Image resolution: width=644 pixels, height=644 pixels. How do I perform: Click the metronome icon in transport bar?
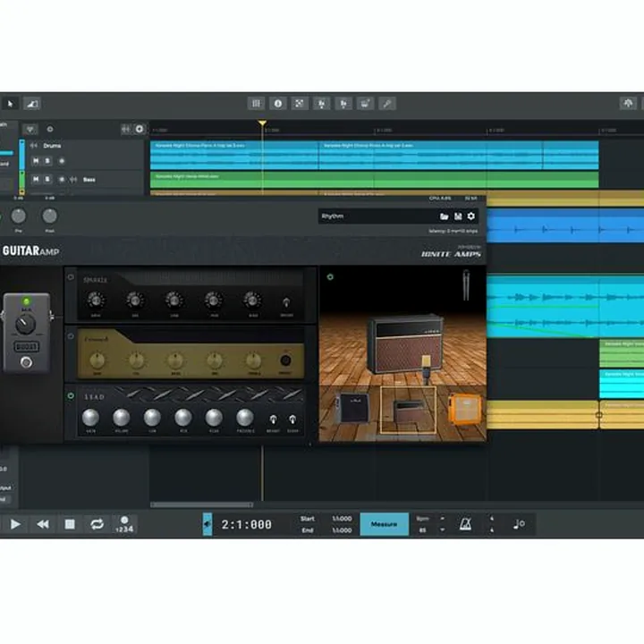coord(465,524)
